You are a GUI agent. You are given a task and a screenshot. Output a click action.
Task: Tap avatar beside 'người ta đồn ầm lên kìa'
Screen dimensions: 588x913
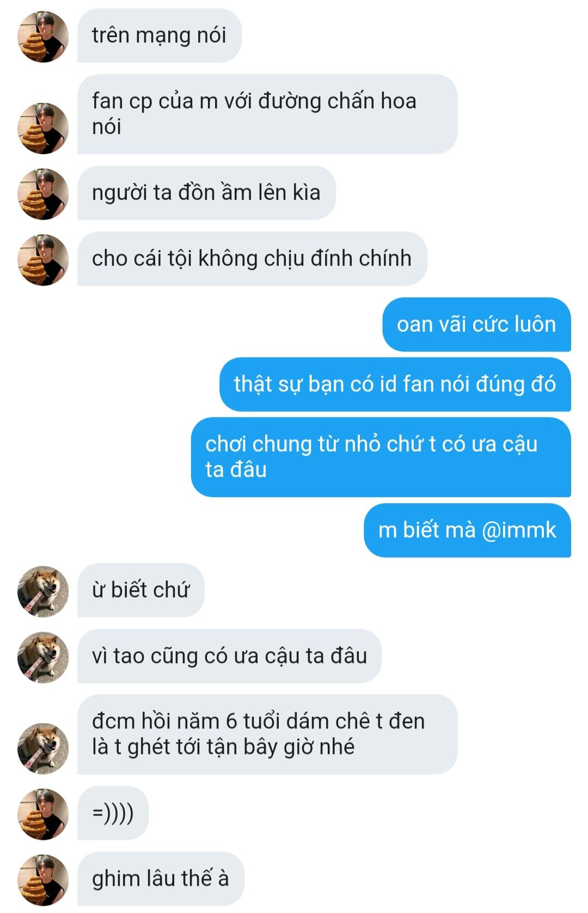43,194
